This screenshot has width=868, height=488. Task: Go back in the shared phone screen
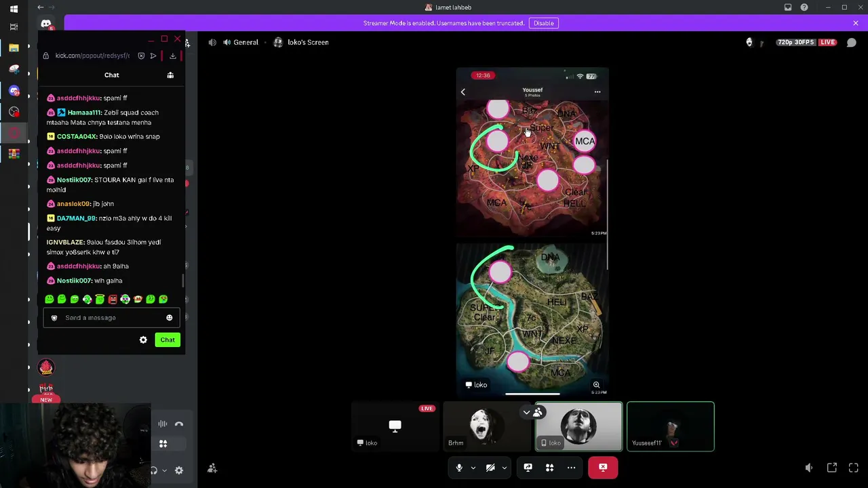[463, 91]
